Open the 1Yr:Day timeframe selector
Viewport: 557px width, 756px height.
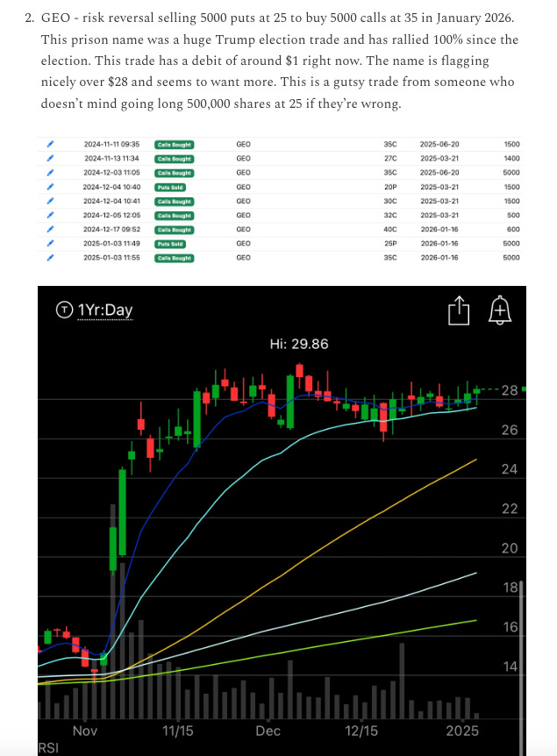[x=105, y=310]
